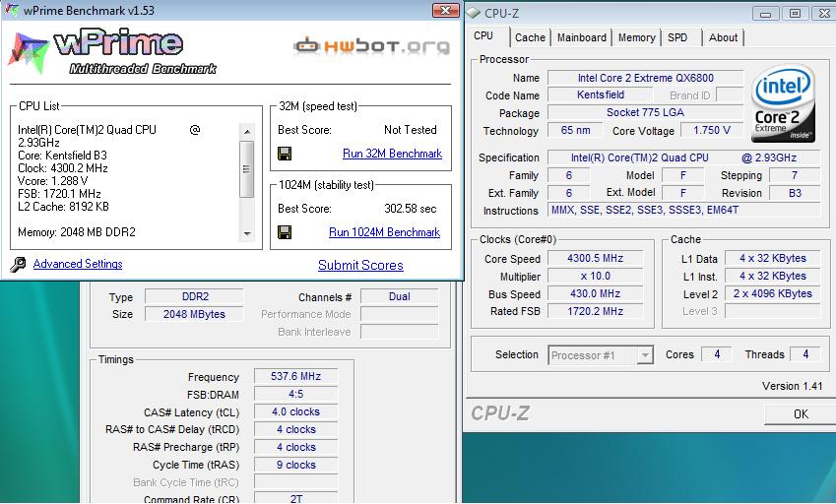Viewport: 836px width, 504px height.
Task: Select the SPD tab
Action: pyautogui.click(x=677, y=37)
